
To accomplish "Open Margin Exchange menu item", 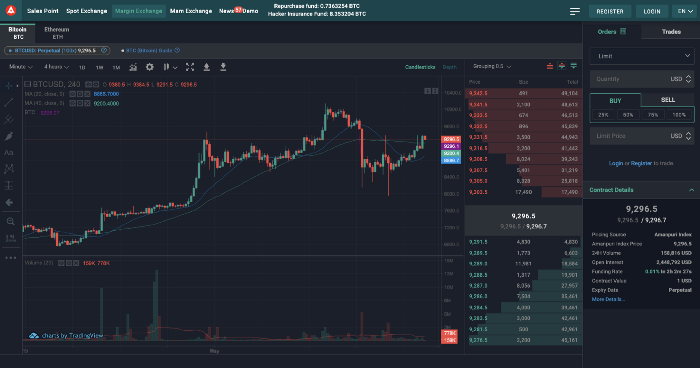I will coord(139,11).
